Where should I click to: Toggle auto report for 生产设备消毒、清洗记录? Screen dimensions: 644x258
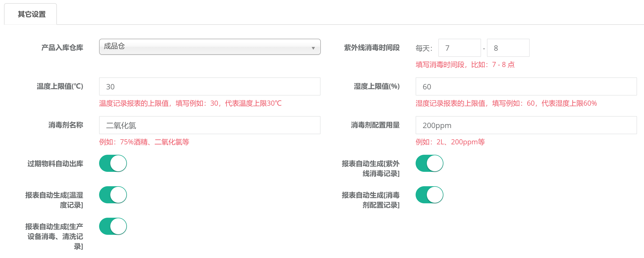coord(113,226)
